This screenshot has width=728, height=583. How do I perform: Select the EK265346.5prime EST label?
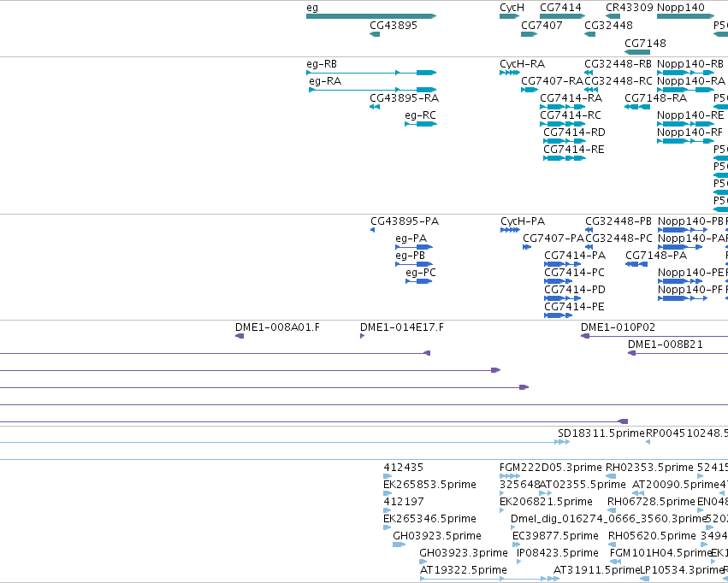pos(429,519)
